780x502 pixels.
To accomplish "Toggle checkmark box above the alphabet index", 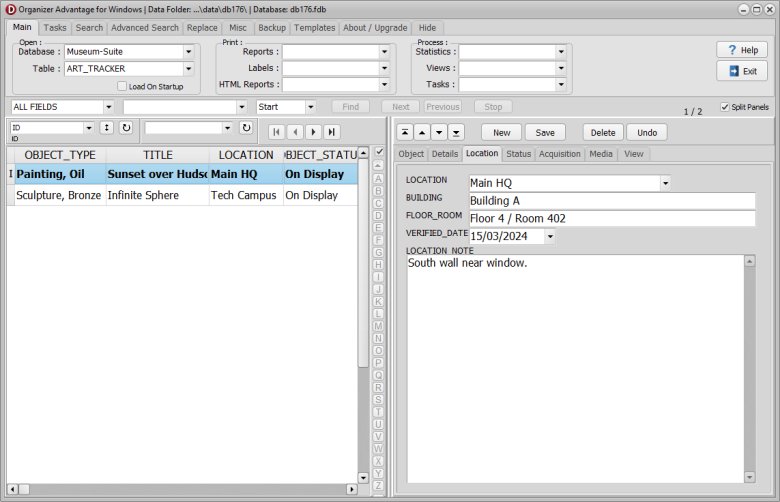I will (379, 151).
